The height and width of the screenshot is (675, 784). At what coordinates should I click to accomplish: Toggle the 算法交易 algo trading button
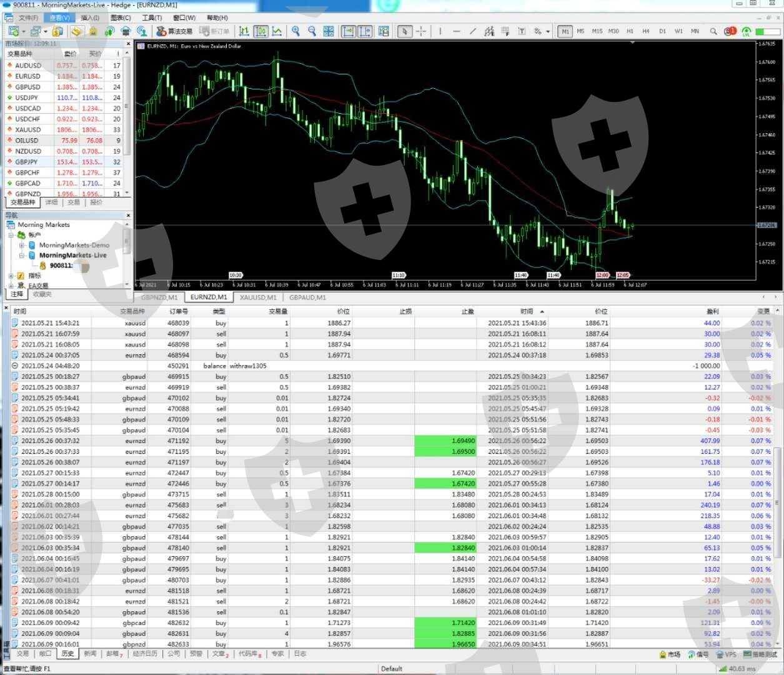pos(174,31)
